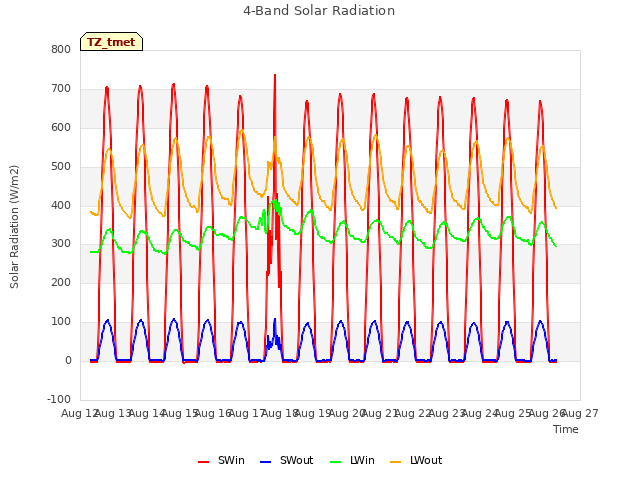Click the Aug 27 x-axis tick label
This screenshot has width=640, height=480.
pos(580,413)
